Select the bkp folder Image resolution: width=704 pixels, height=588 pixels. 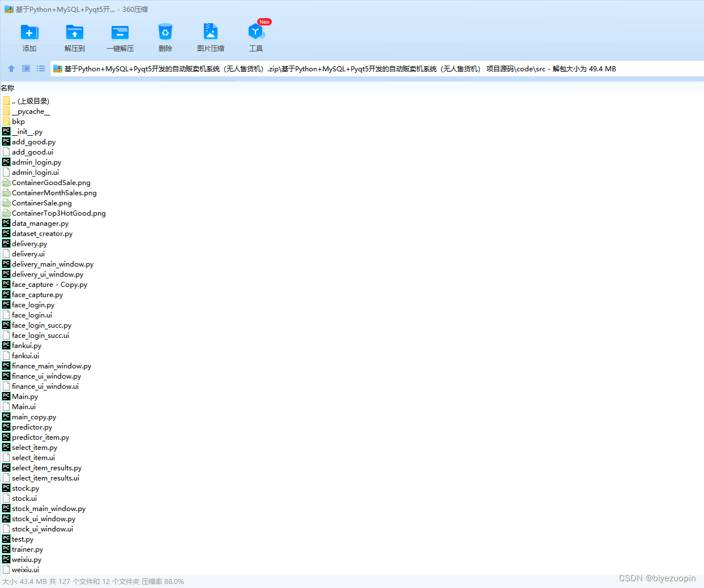pyautogui.click(x=14, y=121)
